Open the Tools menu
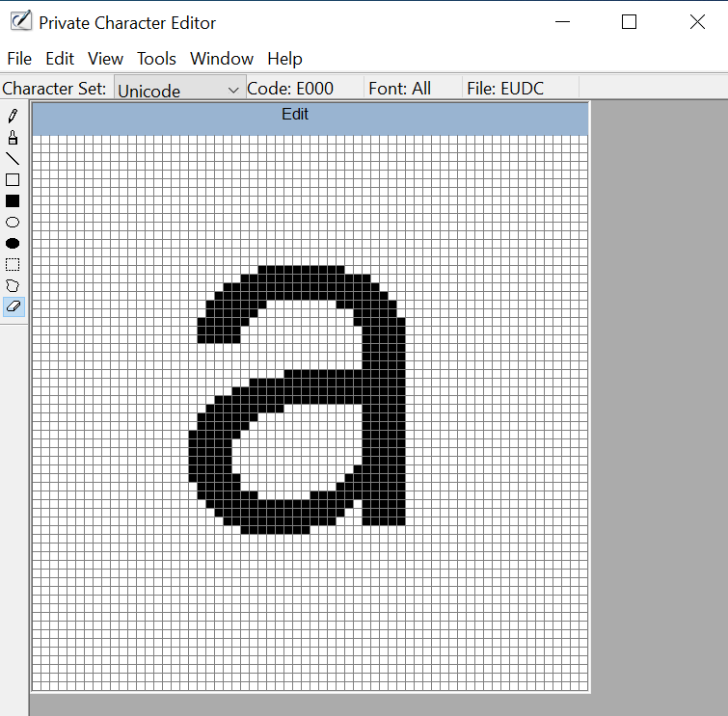 tap(156, 59)
